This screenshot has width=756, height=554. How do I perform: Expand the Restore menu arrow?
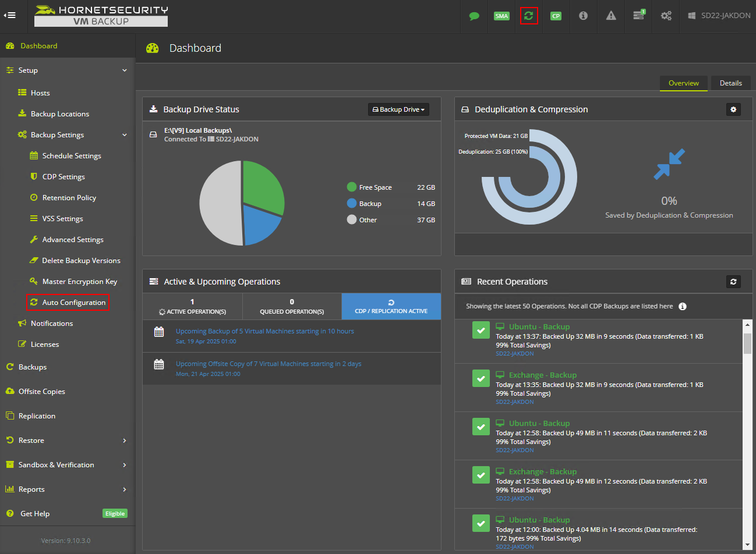click(x=124, y=441)
